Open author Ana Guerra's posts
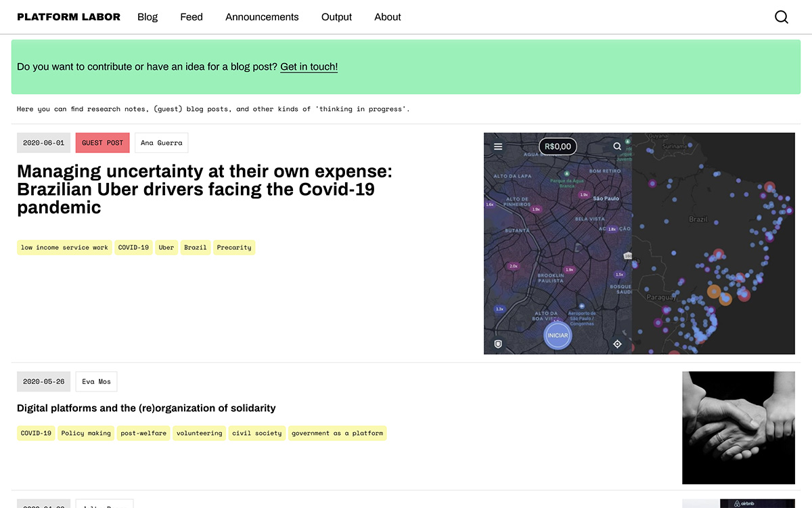This screenshot has width=812, height=508. tap(161, 143)
